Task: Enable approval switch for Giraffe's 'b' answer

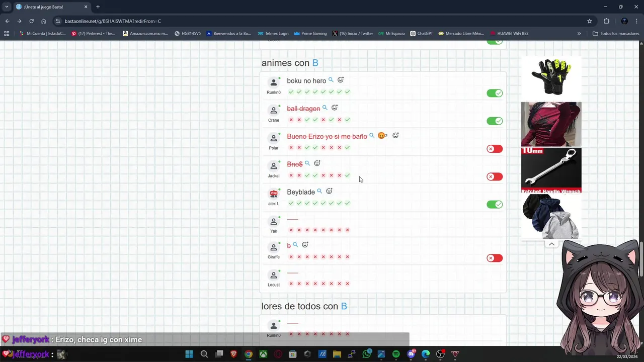Action: [495, 258]
